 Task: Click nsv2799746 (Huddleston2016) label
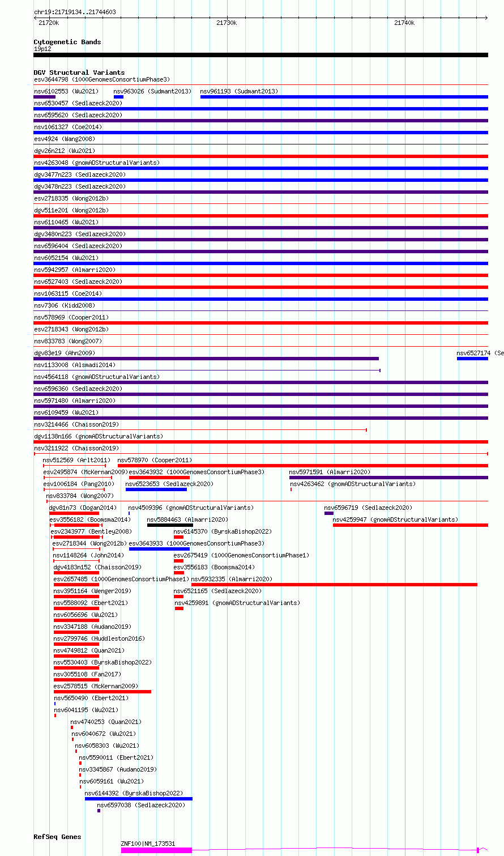click(99, 638)
